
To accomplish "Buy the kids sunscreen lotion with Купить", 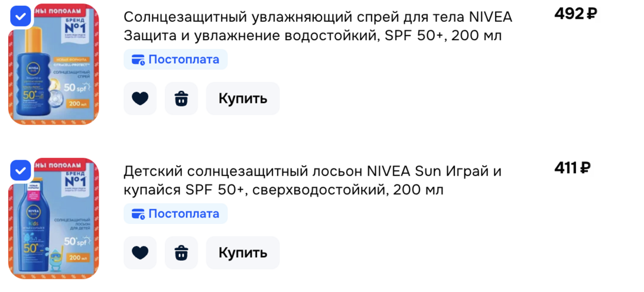I will click(x=243, y=252).
